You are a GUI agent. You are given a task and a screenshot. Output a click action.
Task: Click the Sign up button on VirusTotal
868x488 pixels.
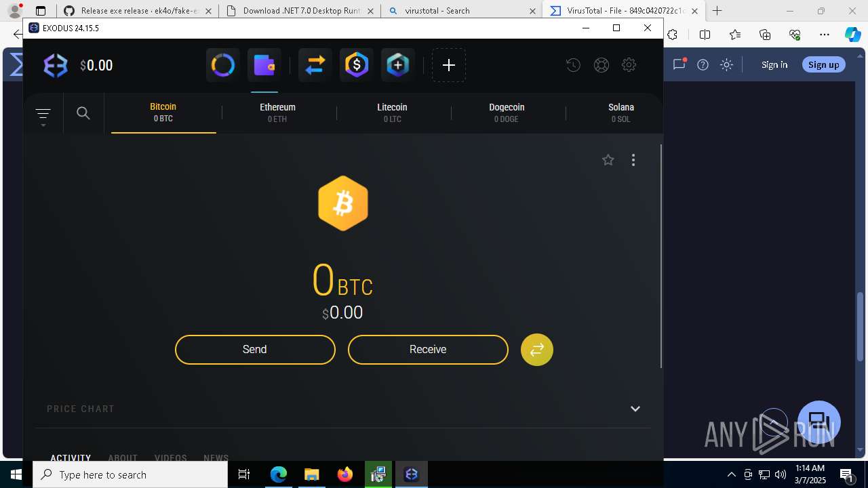824,64
